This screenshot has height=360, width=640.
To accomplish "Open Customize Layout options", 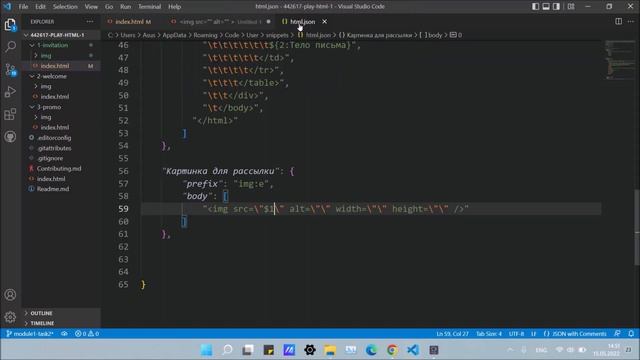I will click(571, 7).
